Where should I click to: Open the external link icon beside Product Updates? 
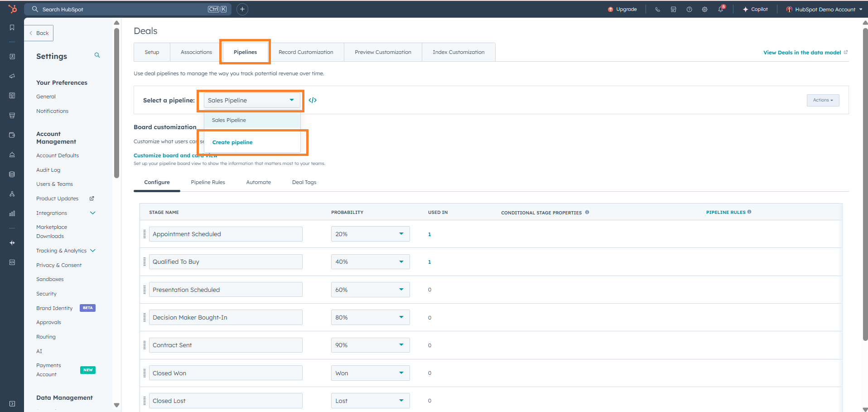92,199
